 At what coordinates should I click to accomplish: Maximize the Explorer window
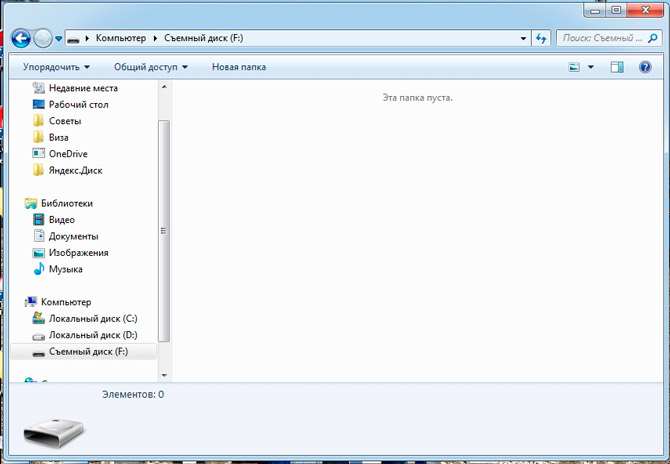[x=616, y=10]
